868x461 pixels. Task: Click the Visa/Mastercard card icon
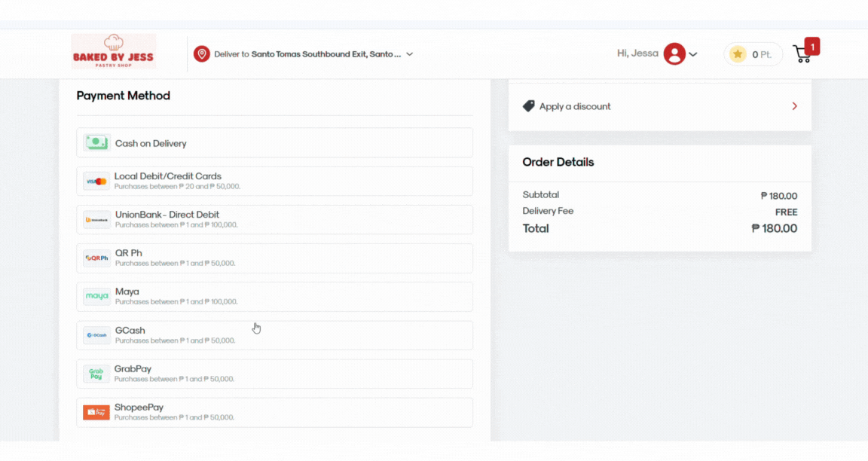click(x=96, y=181)
